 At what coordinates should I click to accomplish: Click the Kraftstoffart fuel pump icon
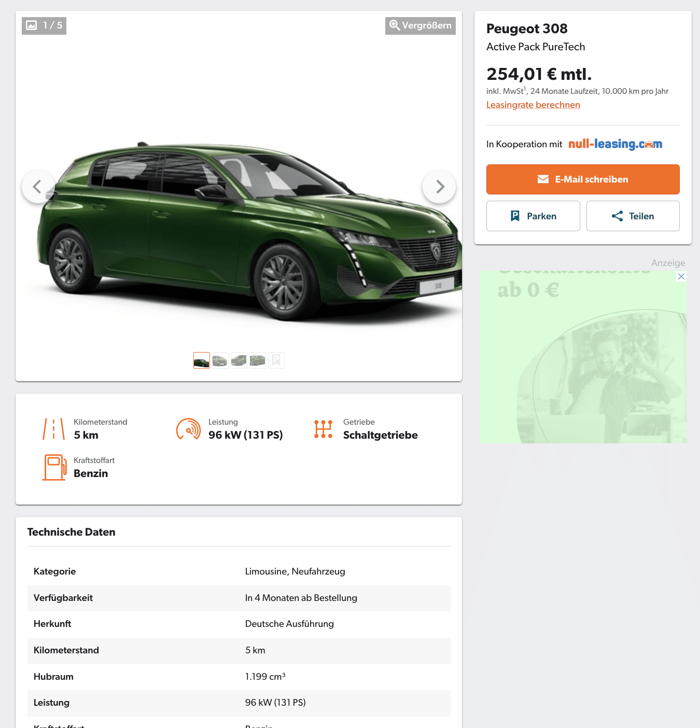pos(54,467)
